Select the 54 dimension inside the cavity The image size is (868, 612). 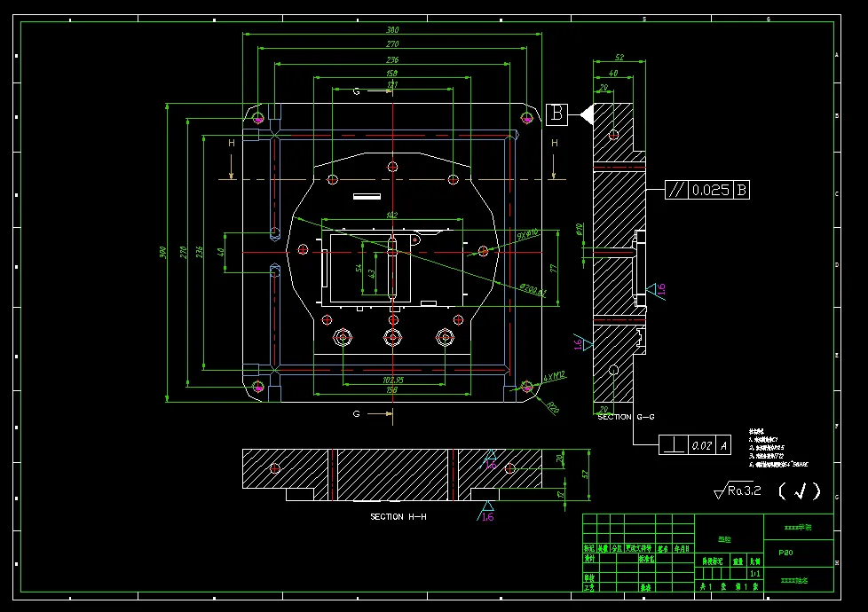coord(359,269)
